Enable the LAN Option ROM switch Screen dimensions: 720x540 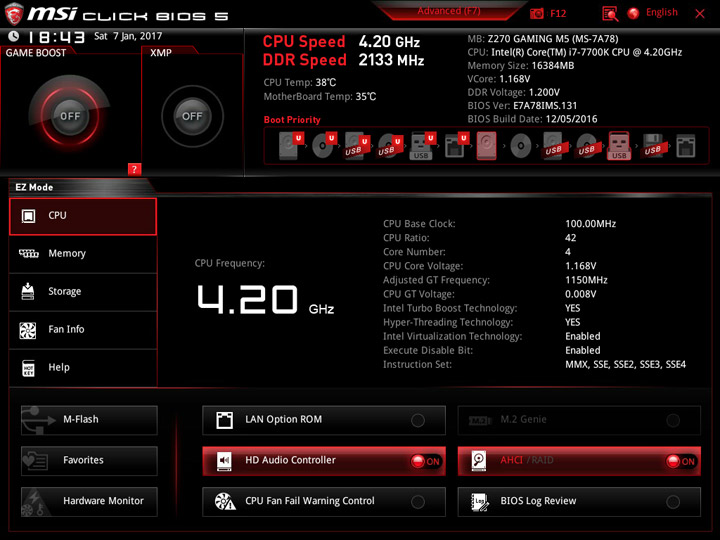pos(418,420)
